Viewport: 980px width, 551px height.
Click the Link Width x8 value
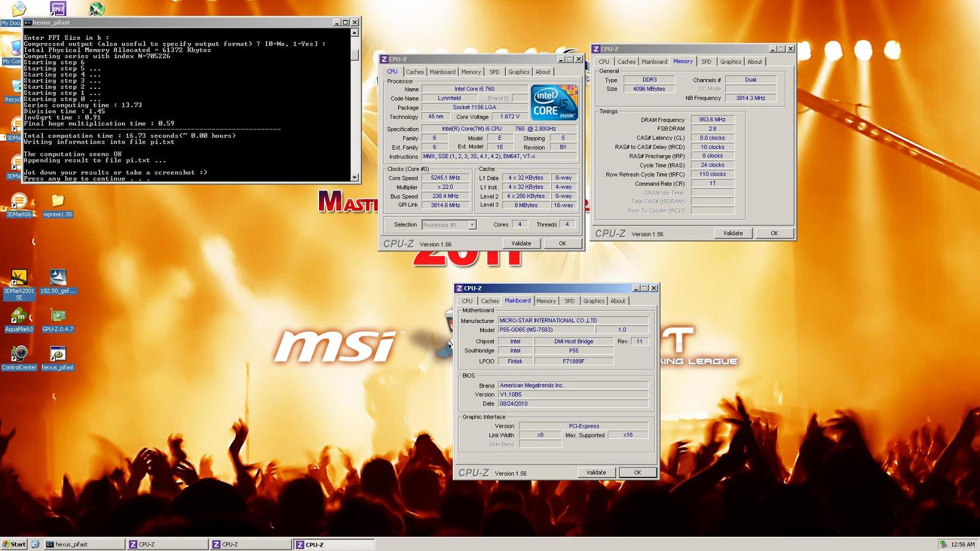[x=540, y=435]
